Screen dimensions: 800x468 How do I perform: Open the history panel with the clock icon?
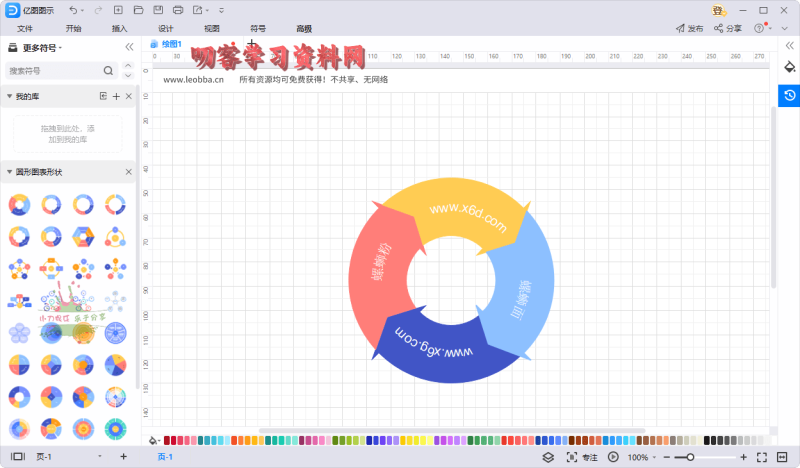(789, 96)
